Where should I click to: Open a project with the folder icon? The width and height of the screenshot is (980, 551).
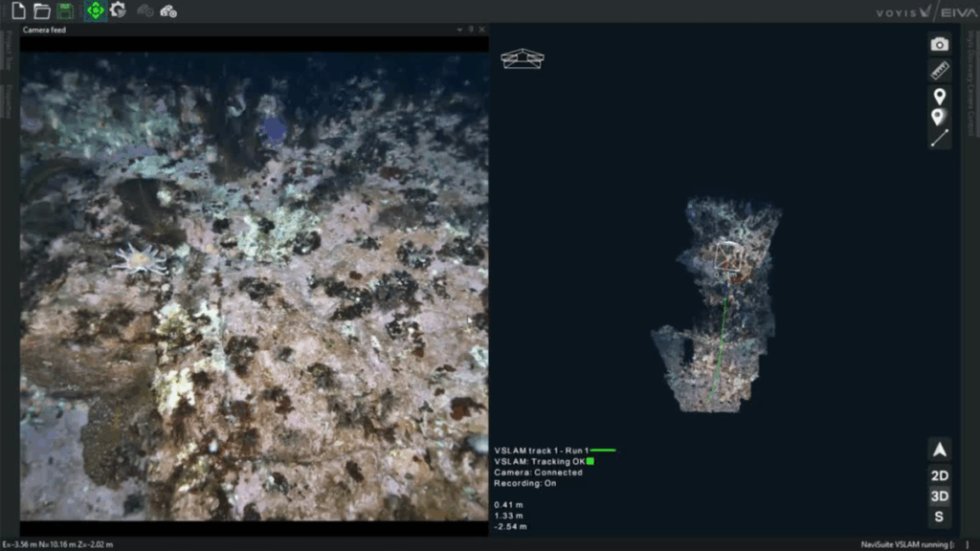point(41,11)
